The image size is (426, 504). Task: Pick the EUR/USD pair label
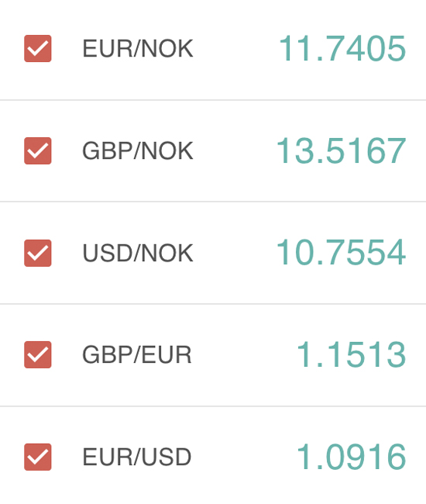click(x=137, y=457)
